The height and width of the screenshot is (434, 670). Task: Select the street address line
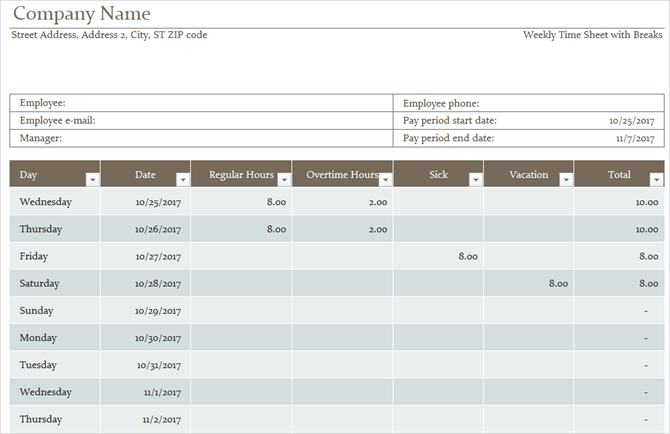[110, 35]
